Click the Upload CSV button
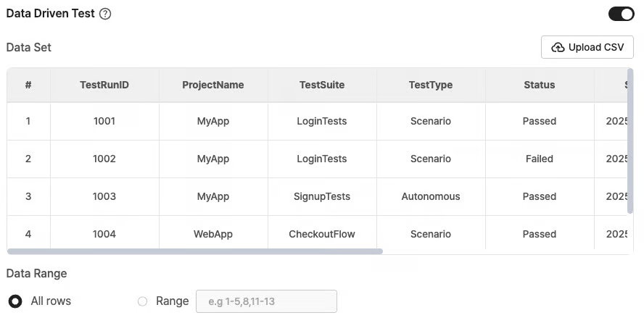Viewport: 644px width, 318px height. pyautogui.click(x=587, y=47)
